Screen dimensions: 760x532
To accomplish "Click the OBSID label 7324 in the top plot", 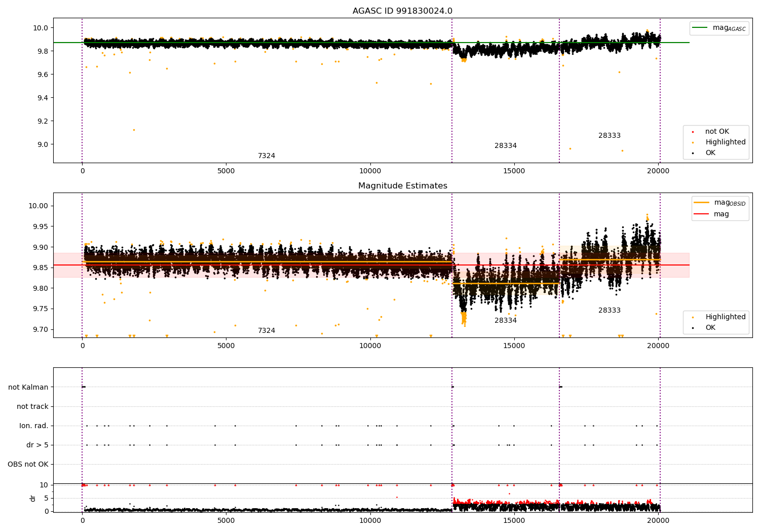I will pyautogui.click(x=267, y=156).
